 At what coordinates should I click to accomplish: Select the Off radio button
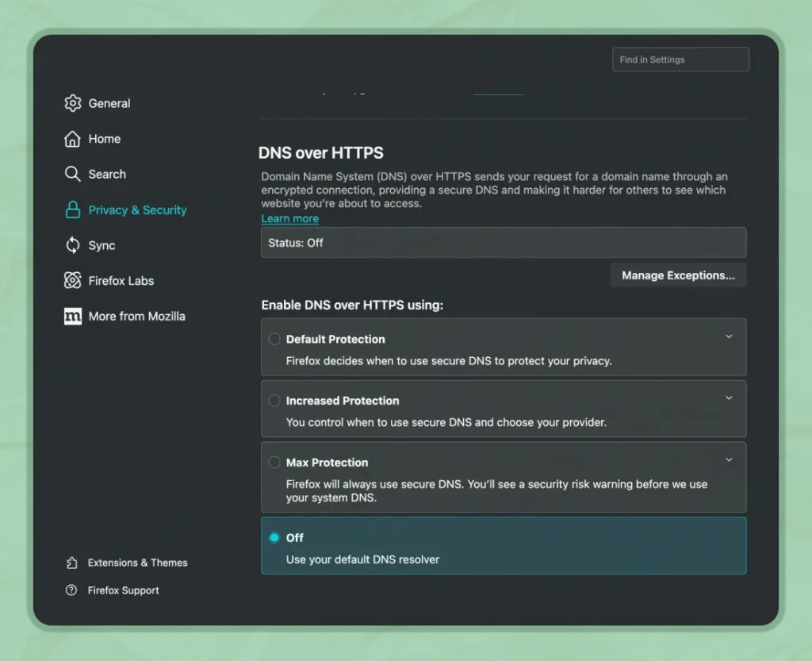coord(274,538)
